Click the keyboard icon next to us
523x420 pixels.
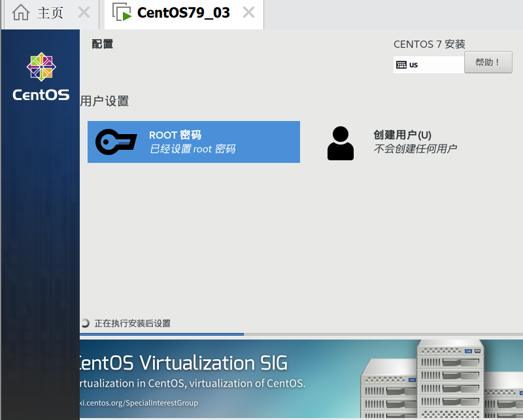click(x=401, y=65)
